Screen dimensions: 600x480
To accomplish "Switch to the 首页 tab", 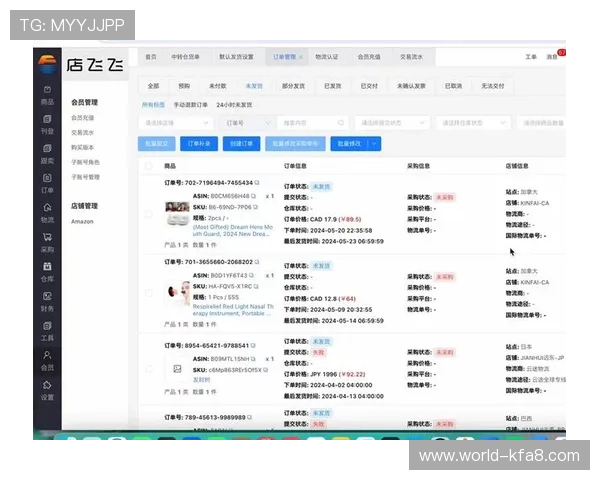I will pos(151,57).
